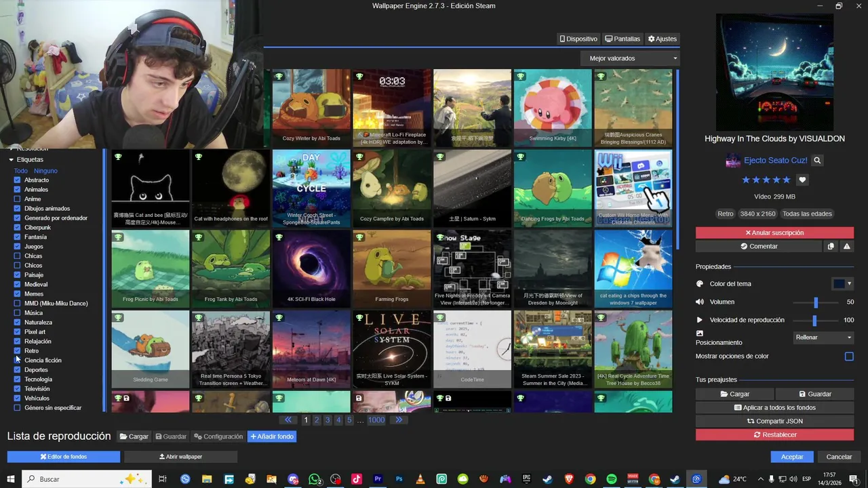
Task: Toggle the Vehículos tag checkbox
Action: coord(18,399)
